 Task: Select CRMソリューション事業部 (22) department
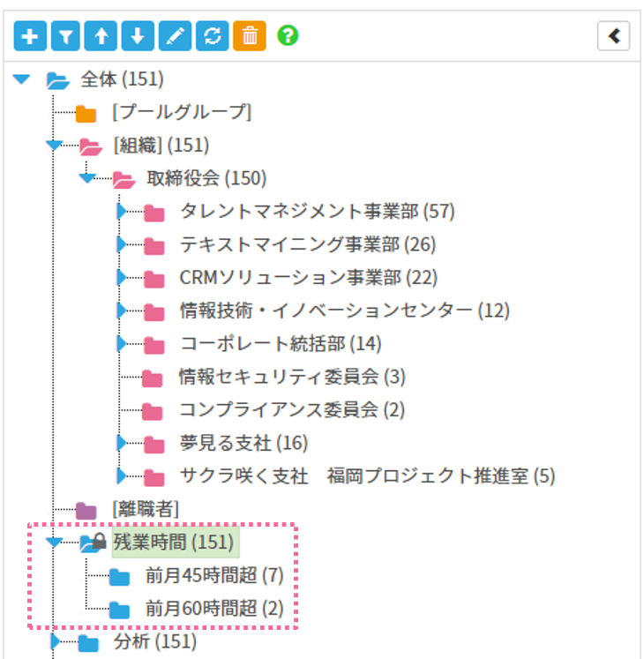(308, 278)
